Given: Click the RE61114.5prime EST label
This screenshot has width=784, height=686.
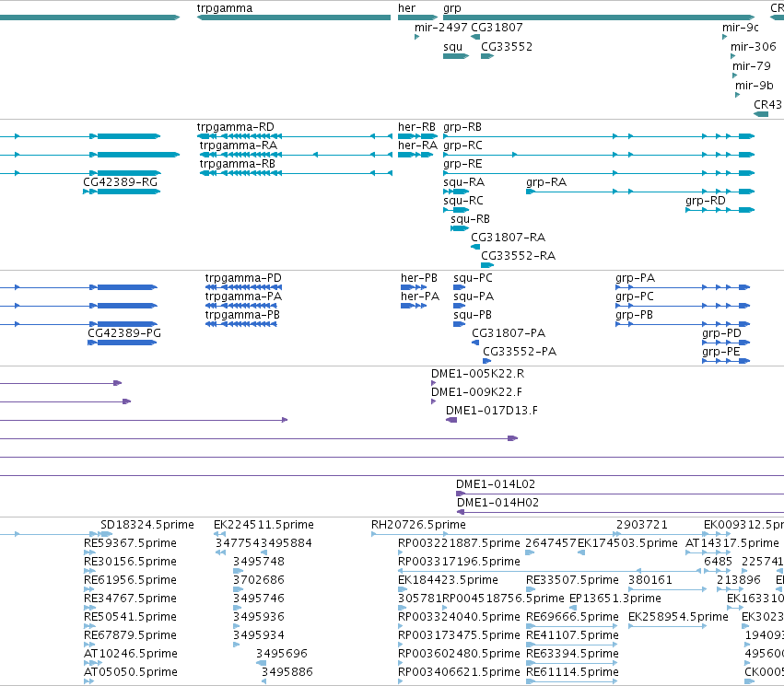Looking at the screenshot, I should click(x=572, y=672).
